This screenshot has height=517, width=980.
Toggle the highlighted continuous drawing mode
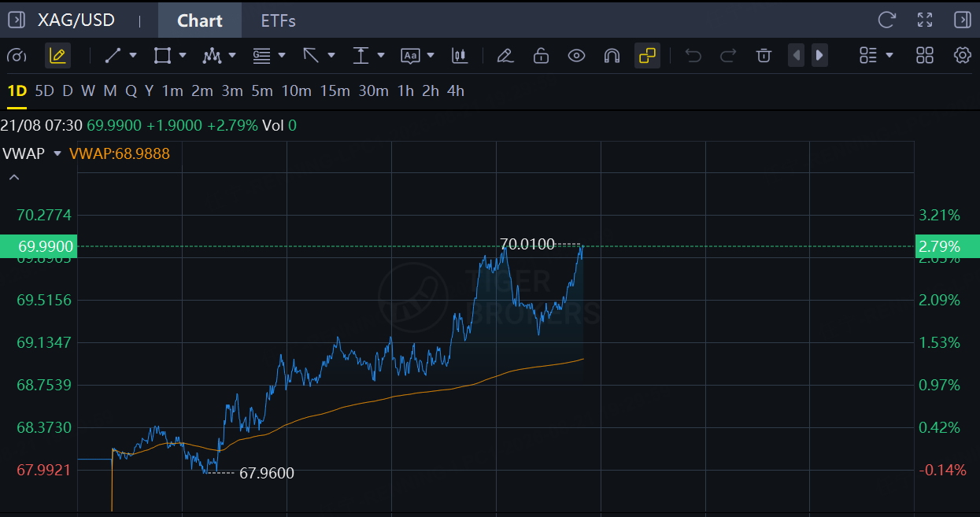(647, 55)
